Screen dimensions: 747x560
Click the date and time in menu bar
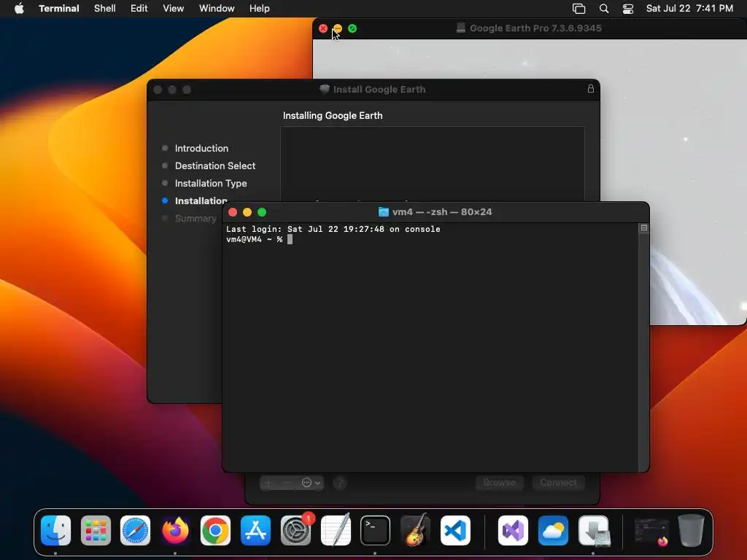click(689, 8)
